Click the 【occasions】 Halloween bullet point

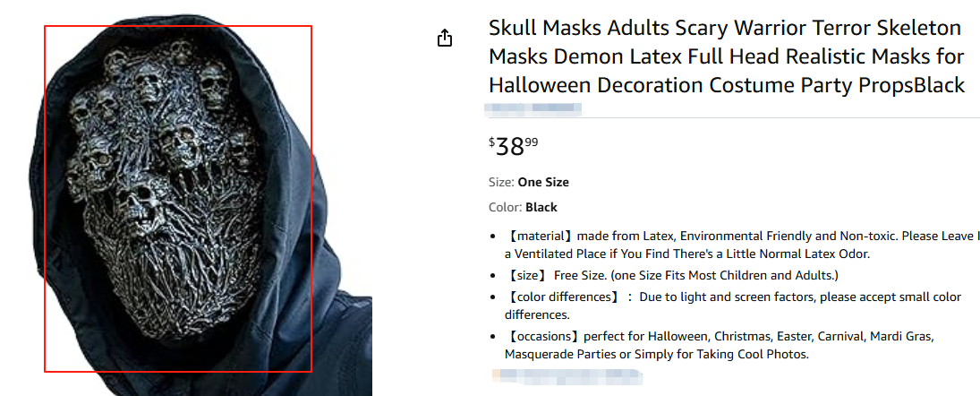click(x=719, y=337)
